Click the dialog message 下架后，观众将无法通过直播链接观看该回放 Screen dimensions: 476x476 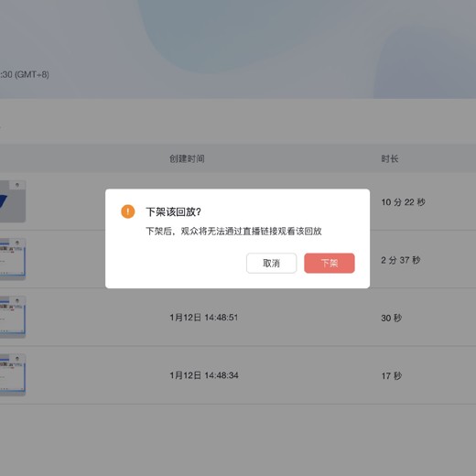pyautogui.click(x=233, y=231)
